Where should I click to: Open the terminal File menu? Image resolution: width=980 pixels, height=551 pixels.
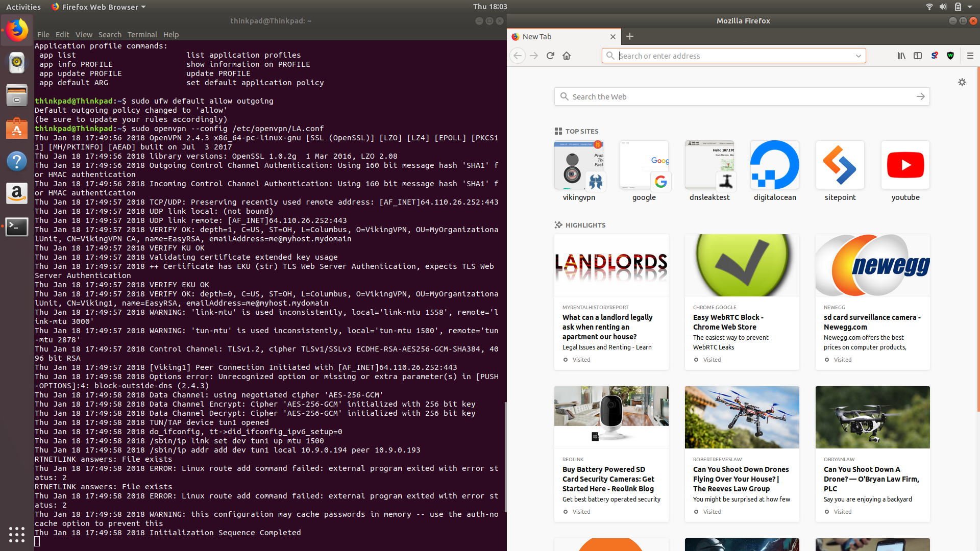coord(43,35)
